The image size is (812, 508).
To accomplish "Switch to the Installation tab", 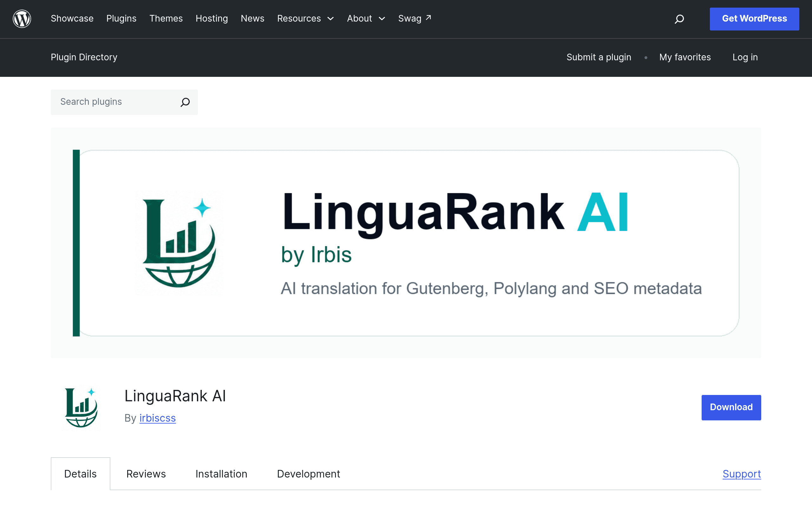I will (221, 474).
